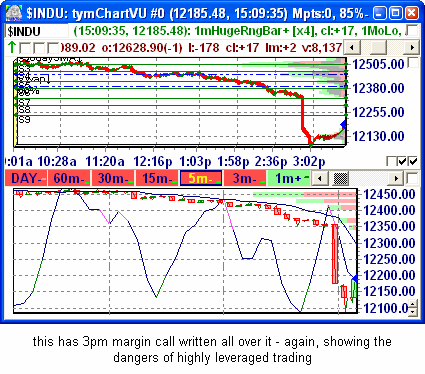The width and height of the screenshot is (425, 374).
Task: Uncheck the rightmost checked box under upper chart
Action: pos(413,161)
